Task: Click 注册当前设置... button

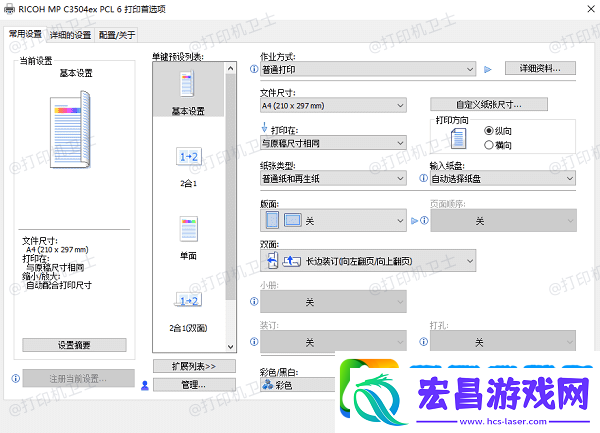Action: [78, 379]
